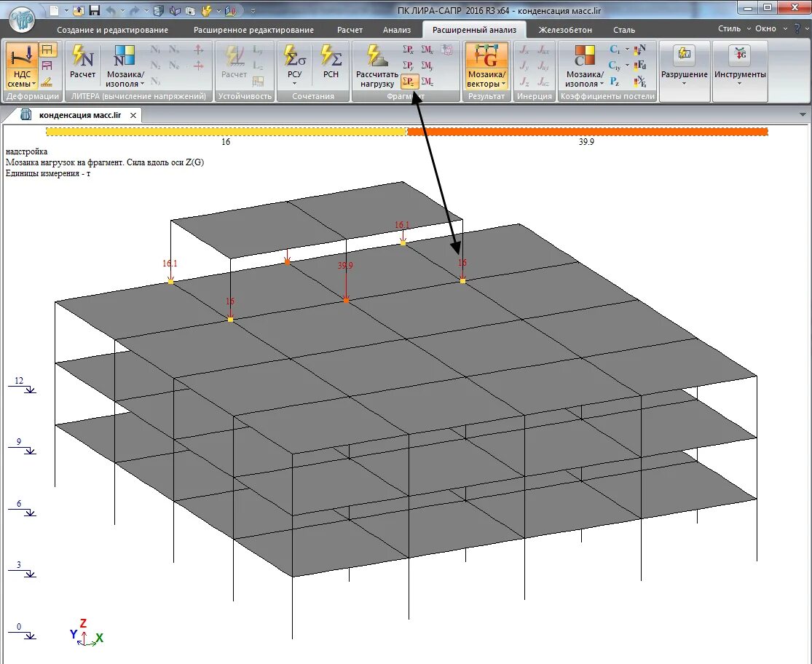Click the open book icon in the quick toolbar
The height and width of the screenshot is (664, 812).
coord(175,10)
